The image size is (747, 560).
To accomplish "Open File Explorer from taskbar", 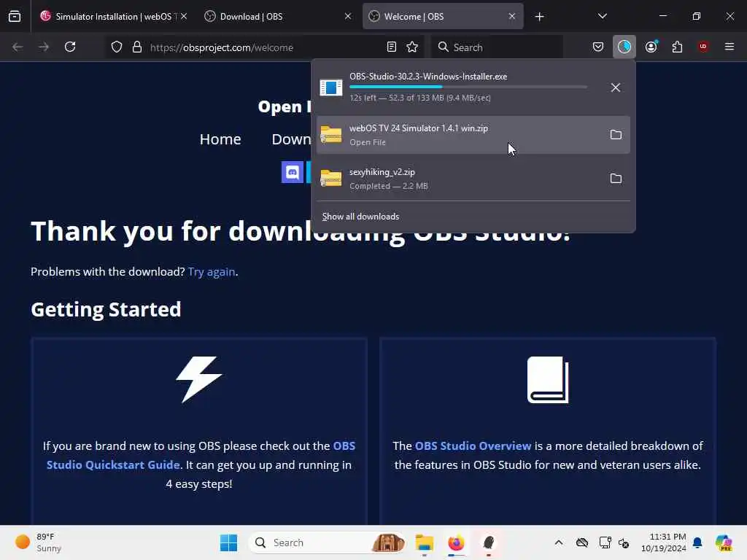I will [x=424, y=542].
